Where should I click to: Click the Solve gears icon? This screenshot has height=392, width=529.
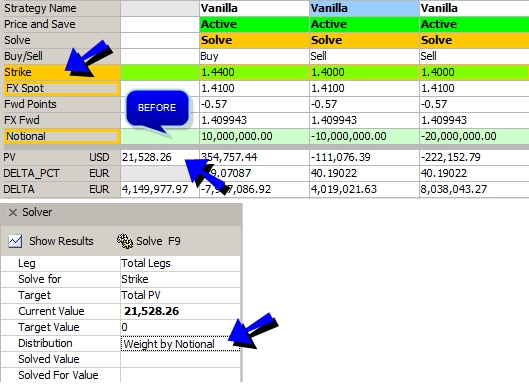pyautogui.click(x=125, y=241)
